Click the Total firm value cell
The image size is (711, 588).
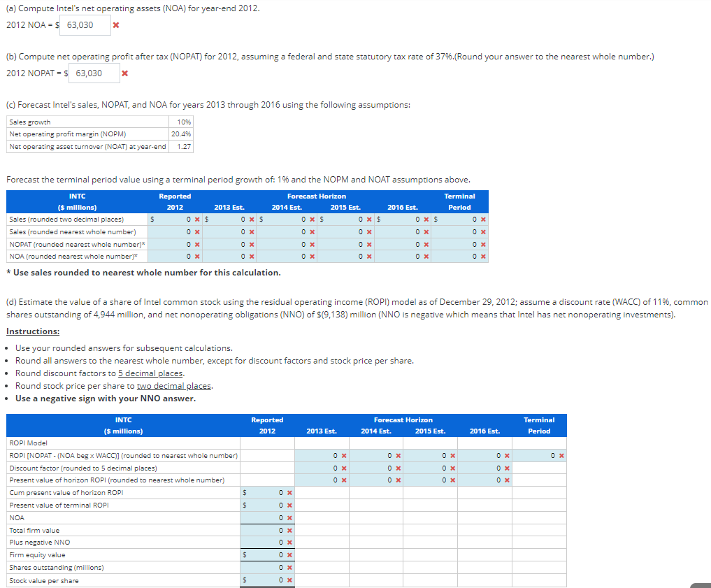(x=267, y=531)
